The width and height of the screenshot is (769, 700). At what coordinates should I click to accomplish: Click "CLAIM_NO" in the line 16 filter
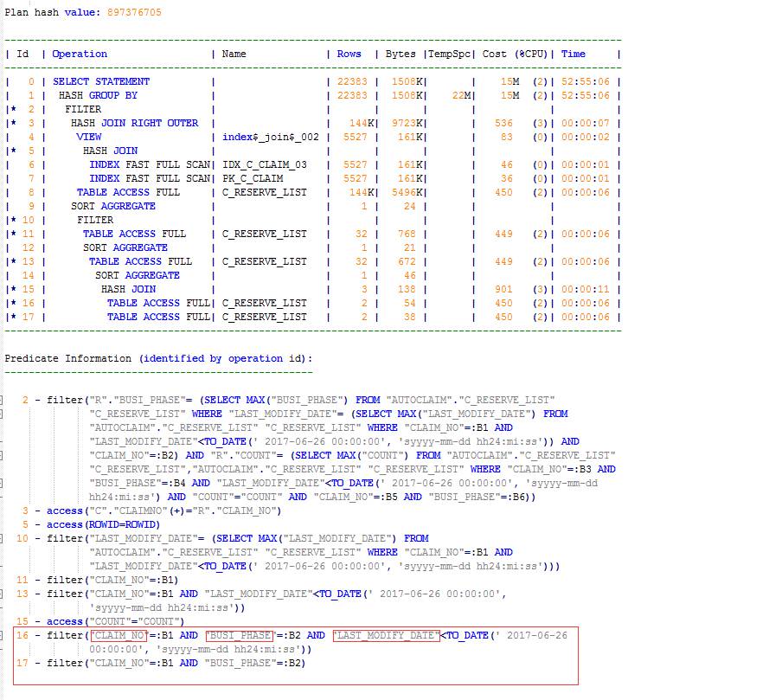[x=119, y=636]
